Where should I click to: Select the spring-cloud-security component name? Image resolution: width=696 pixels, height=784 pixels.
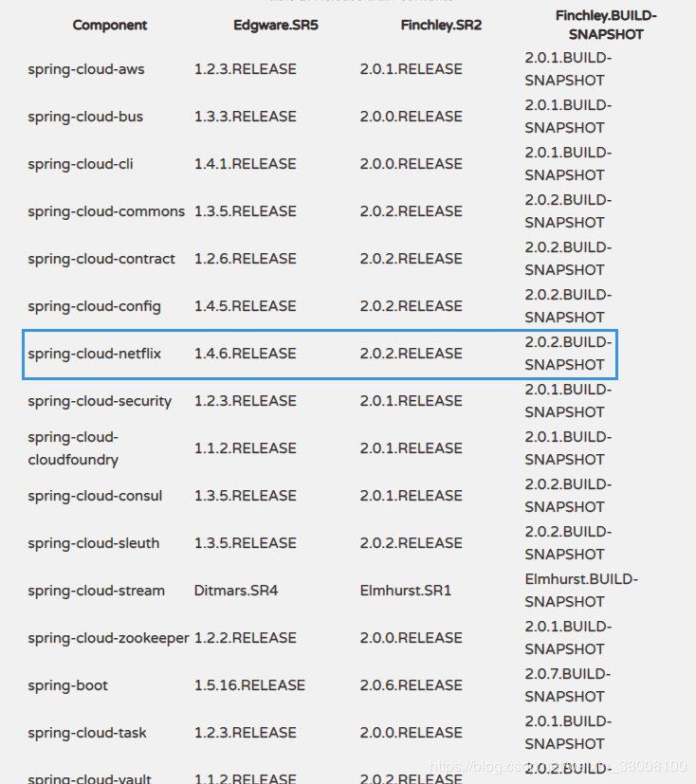(100, 401)
